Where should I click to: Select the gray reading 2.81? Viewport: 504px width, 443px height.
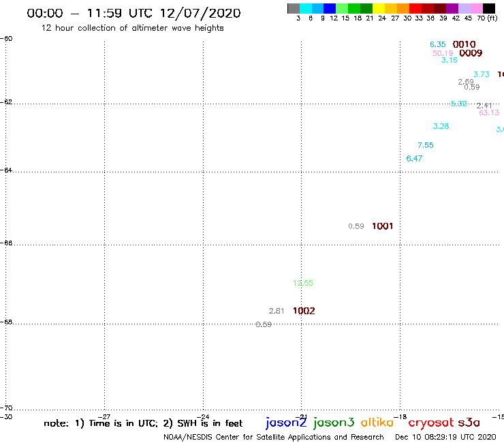(277, 311)
